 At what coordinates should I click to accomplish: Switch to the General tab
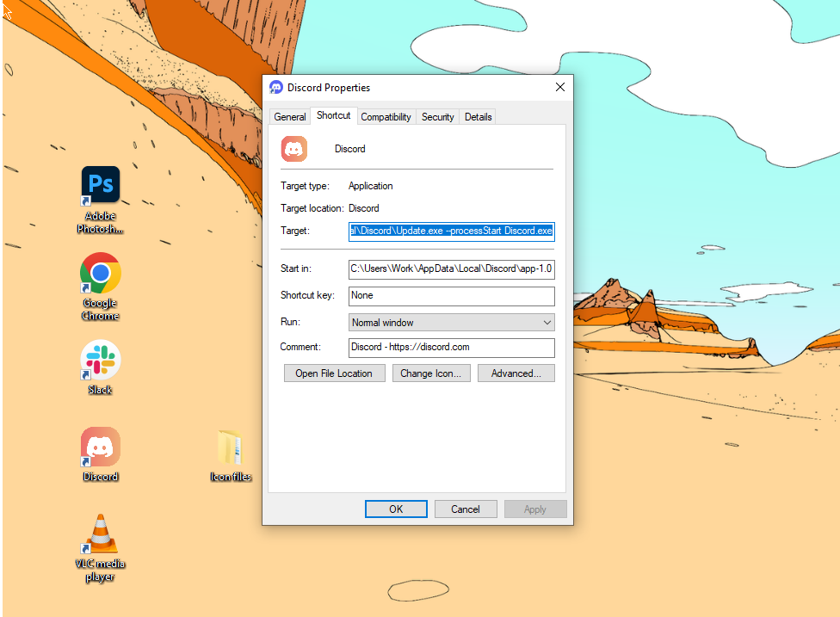(290, 117)
